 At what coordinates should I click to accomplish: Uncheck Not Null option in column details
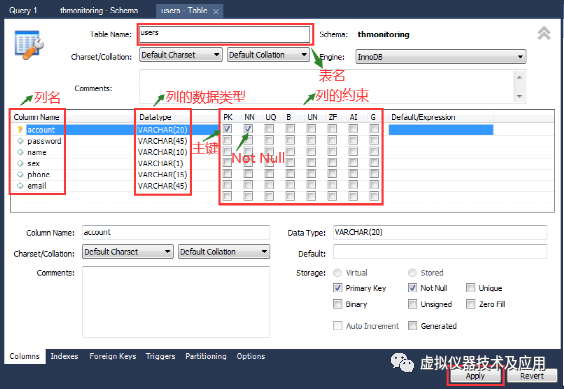click(x=412, y=288)
